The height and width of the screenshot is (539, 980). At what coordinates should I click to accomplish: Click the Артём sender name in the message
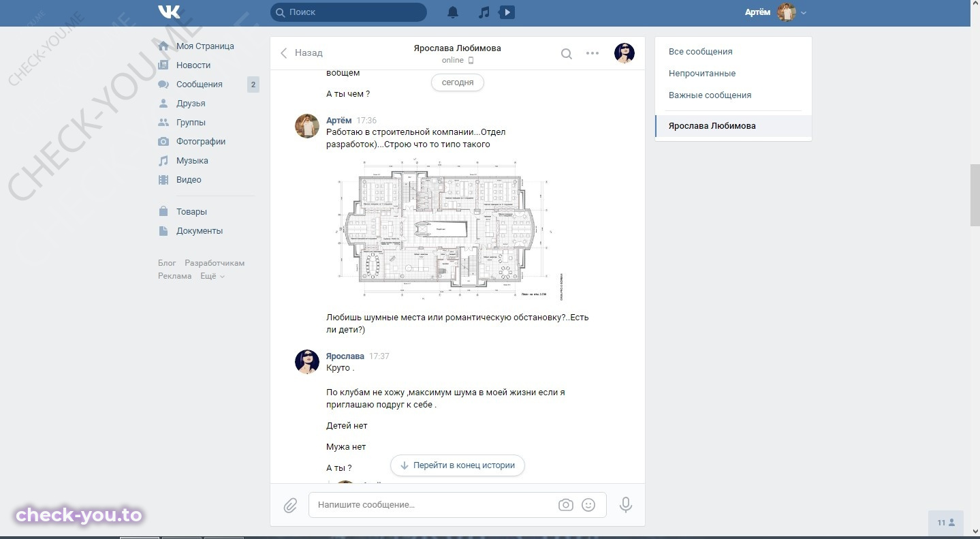tap(339, 121)
